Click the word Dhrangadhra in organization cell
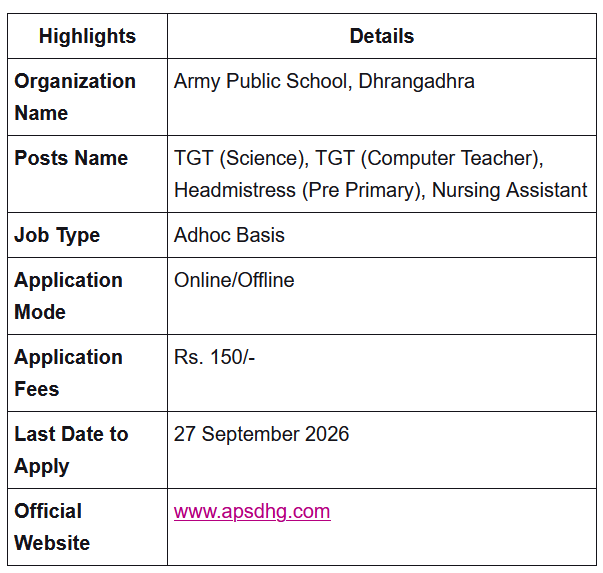The height and width of the screenshot is (573, 603). pyautogui.click(x=416, y=81)
